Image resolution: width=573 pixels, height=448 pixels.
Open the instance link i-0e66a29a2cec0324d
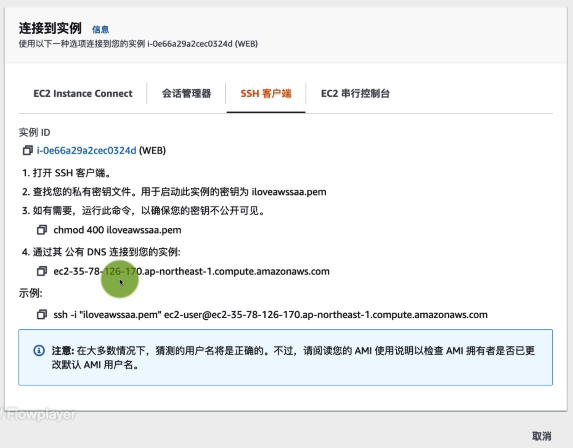[87, 151]
